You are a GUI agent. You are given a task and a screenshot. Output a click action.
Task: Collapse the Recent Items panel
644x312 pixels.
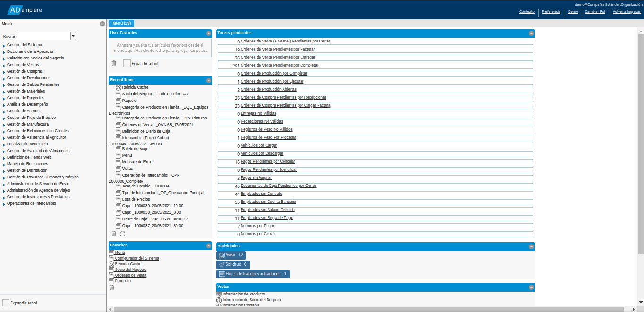(209, 80)
